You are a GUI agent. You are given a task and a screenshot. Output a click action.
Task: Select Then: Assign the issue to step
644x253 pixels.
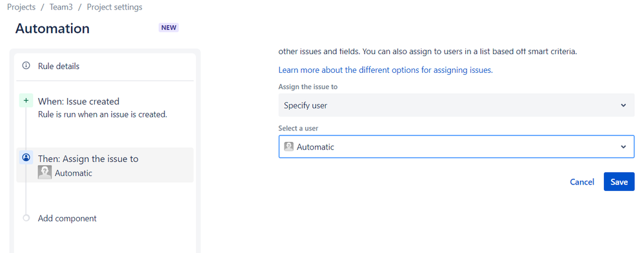pos(105,165)
